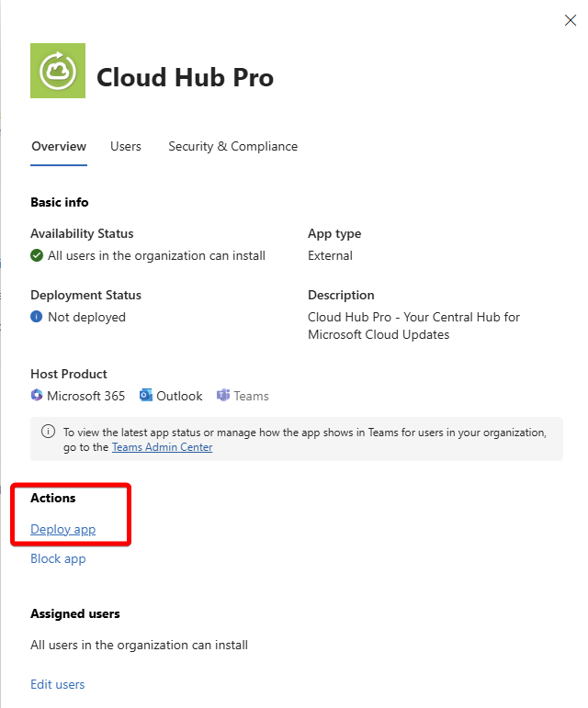588x708 pixels.
Task: Click the 'Teams' host label
Action: [x=251, y=396]
